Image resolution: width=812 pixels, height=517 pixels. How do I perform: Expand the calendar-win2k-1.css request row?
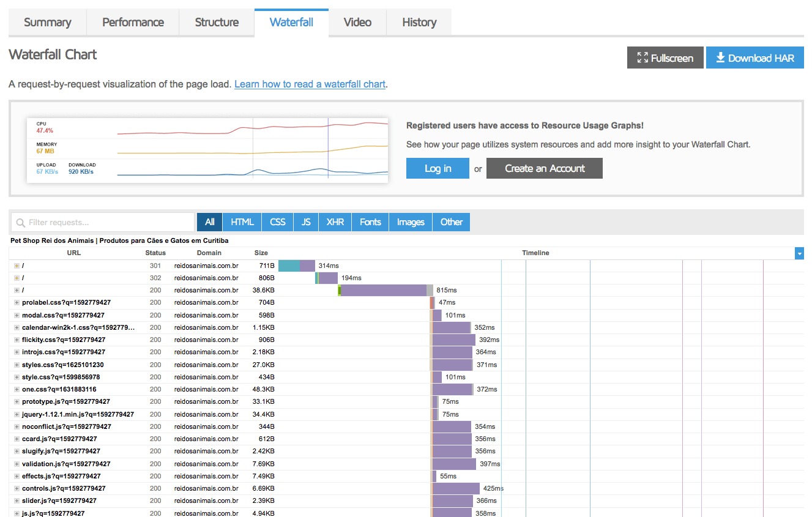[17, 327]
